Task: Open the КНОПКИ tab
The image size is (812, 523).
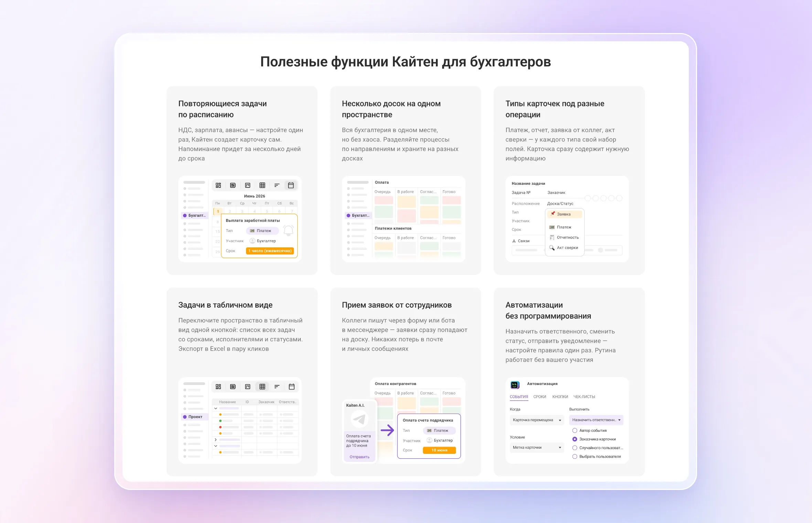Action: coord(560,397)
